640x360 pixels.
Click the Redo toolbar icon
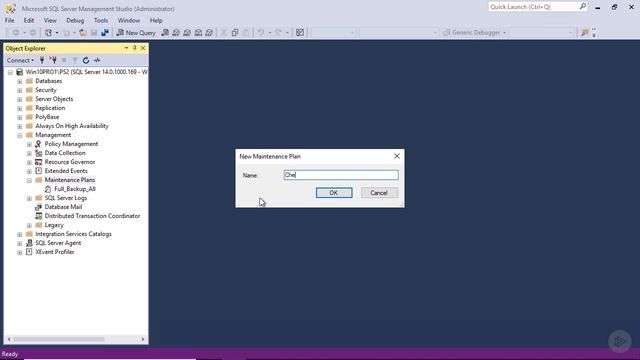point(278,33)
